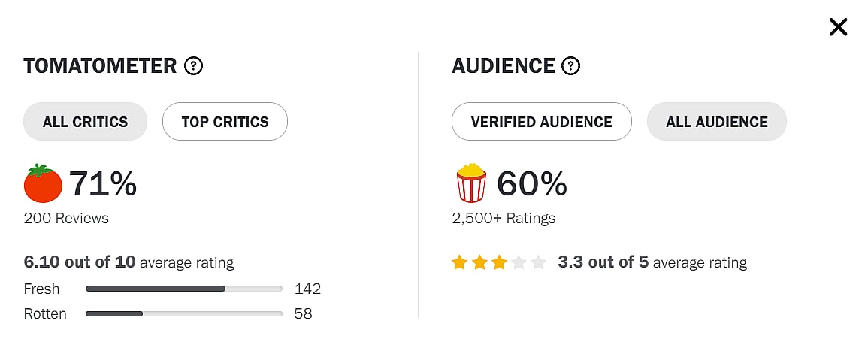Click the fifth empty star

coord(538,263)
